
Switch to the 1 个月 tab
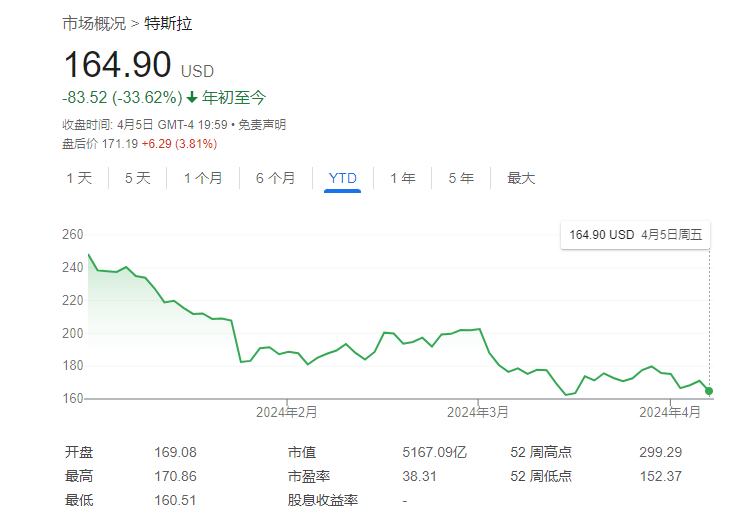[203, 178]
